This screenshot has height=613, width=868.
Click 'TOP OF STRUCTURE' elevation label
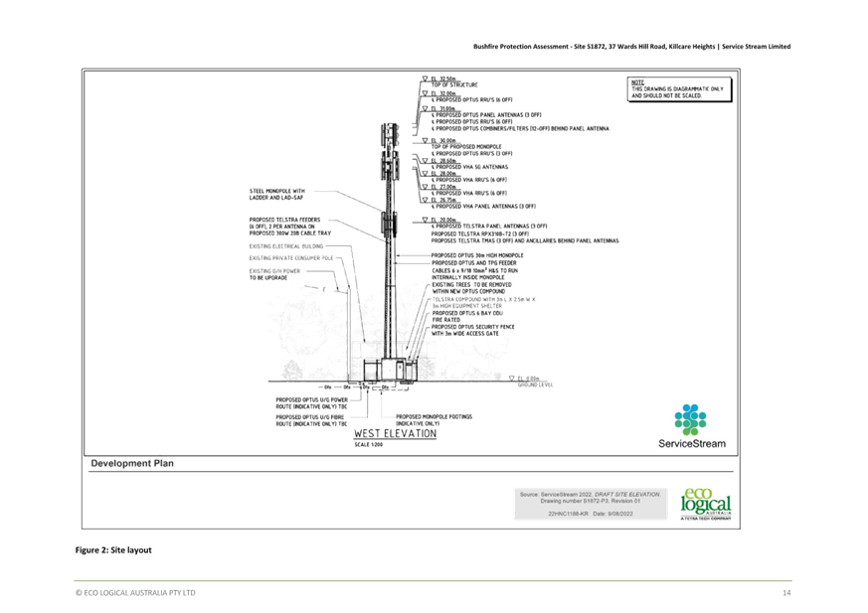point(454,85)
